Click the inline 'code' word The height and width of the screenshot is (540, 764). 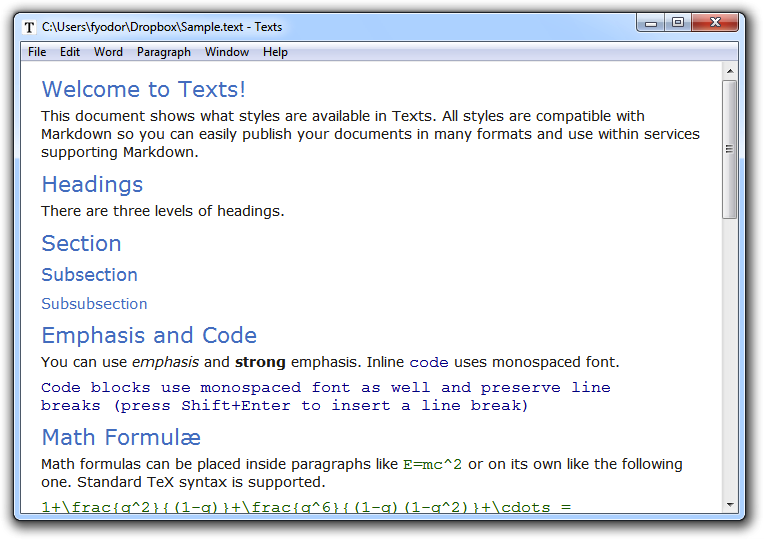(x=429, y=363)
